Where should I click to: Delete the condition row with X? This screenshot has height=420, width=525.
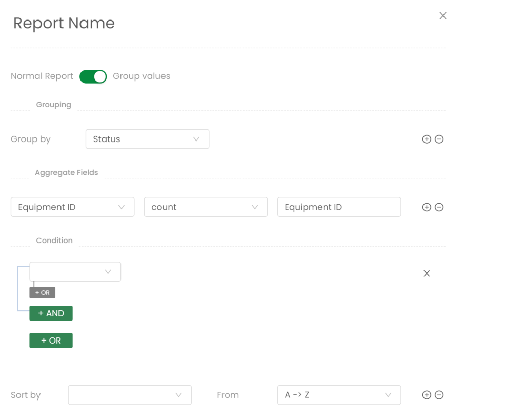point(427,273)
